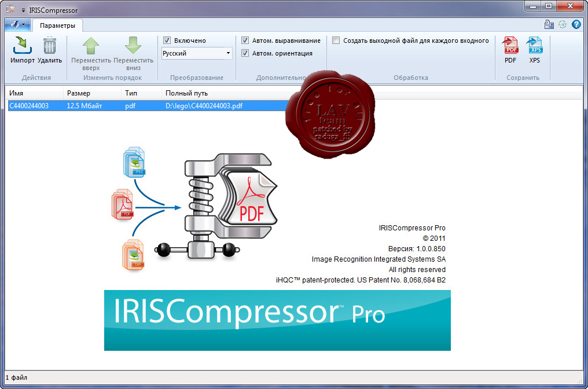
Task: Click the document-and-card icon beside the update icon
Action: [x=549, y=24]
